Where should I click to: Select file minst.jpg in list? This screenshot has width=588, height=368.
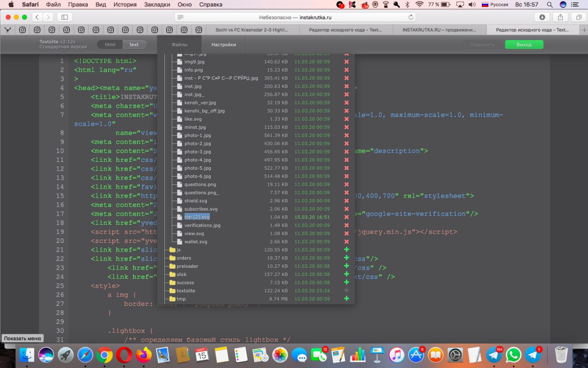click(x=195, y=127)
